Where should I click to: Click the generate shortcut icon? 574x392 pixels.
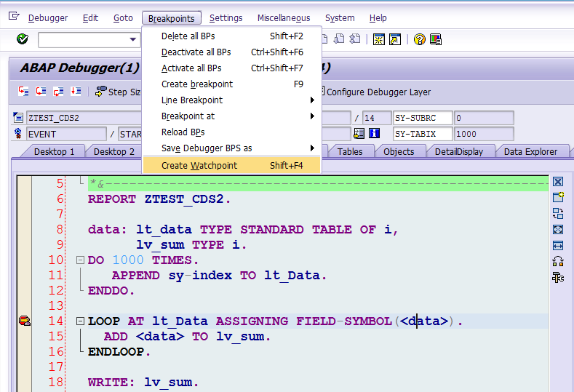click(x=395, y=39)
